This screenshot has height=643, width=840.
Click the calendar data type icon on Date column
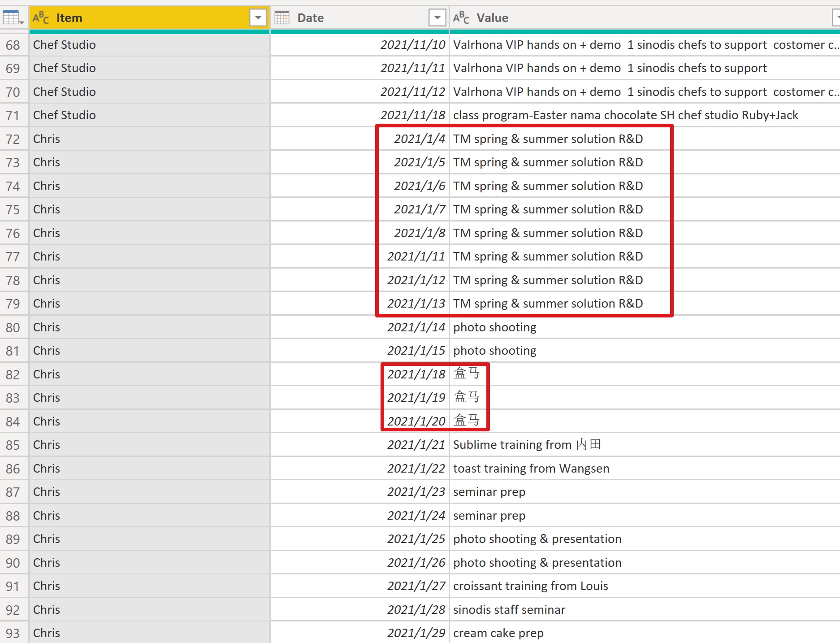(x=281, y=17)
